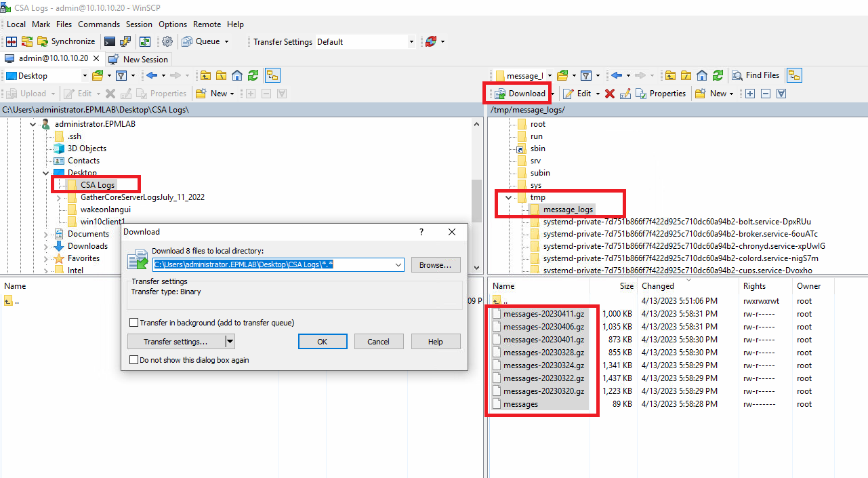Switch to the New Session tab
This screenshot has width=868, height=478.
tap(138, 59)
